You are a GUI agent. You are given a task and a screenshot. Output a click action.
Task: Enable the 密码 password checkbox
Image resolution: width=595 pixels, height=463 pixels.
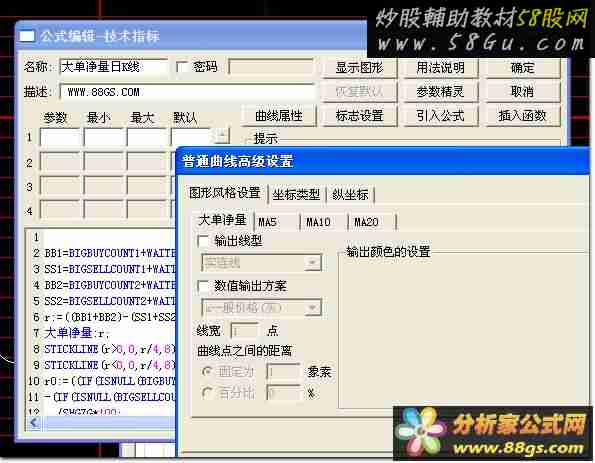pos(183,68)
